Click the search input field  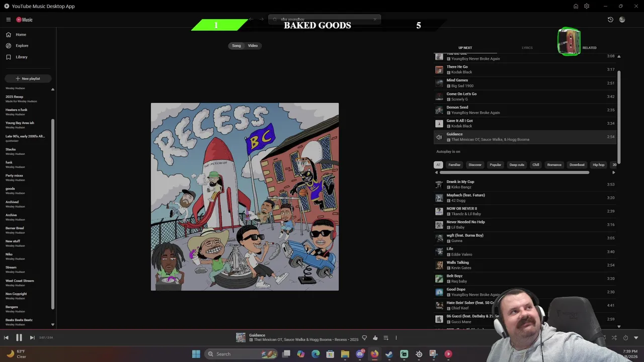click(325, 19)
